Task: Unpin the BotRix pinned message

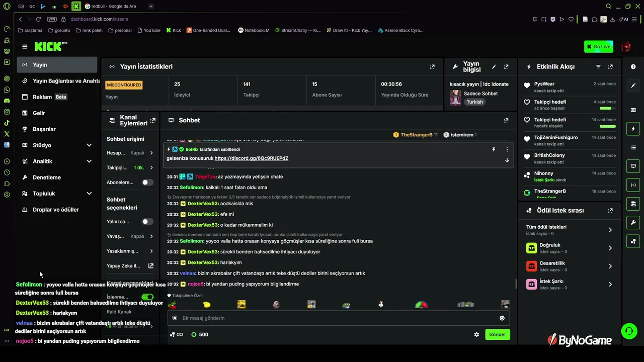Action: coord(494,149)
